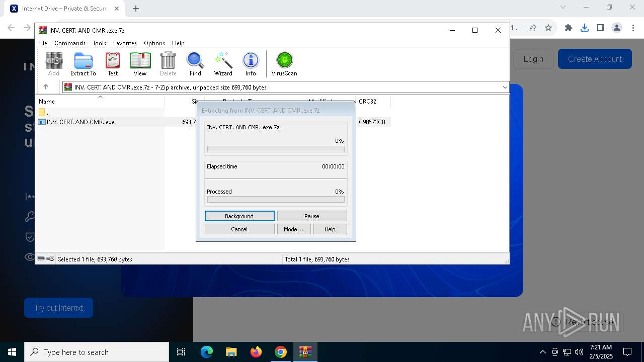
Task: Open a new browser tab
Action: click(x=136, y=9)
